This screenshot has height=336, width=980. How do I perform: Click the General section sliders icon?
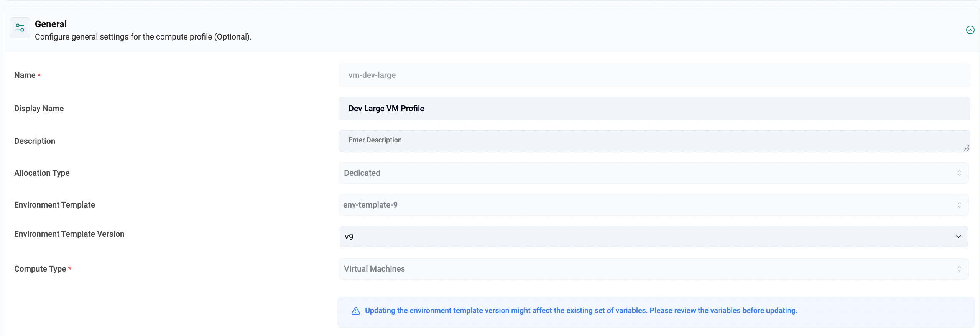click(x=20, y=28)
